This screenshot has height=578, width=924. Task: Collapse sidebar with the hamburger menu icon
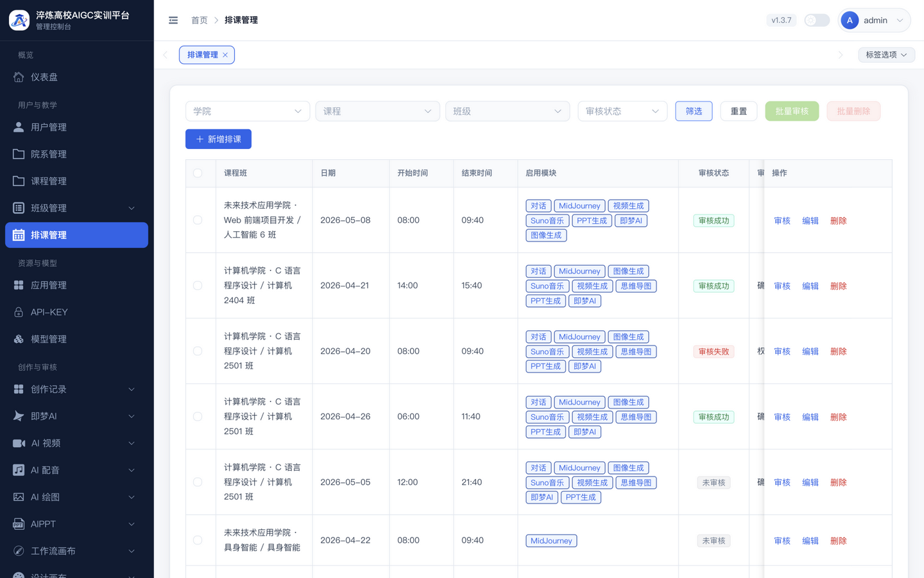(173, 21)
